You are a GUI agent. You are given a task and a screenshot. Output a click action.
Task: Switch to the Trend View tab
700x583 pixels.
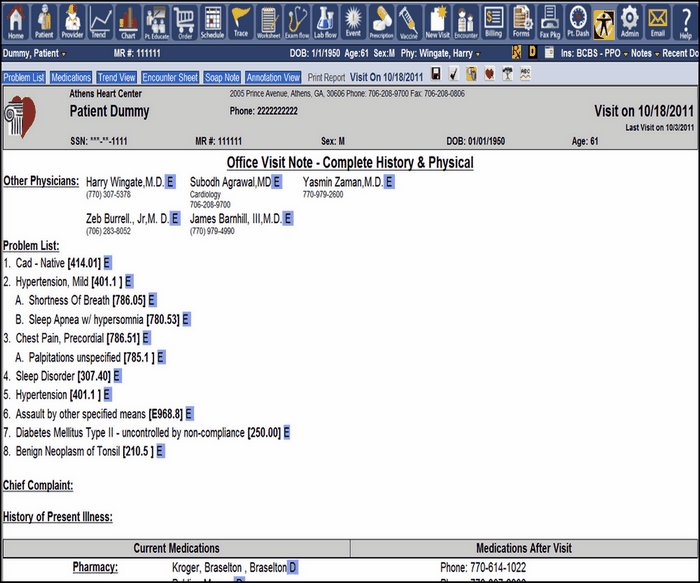pyautogui.click(x=117, y=77)
